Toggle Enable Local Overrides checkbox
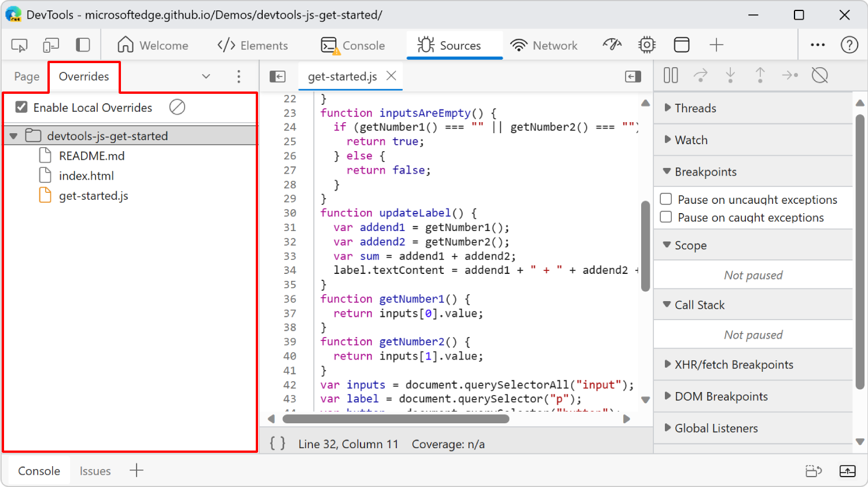This screenshot has height=487, width=868. (x=21, y=107)
